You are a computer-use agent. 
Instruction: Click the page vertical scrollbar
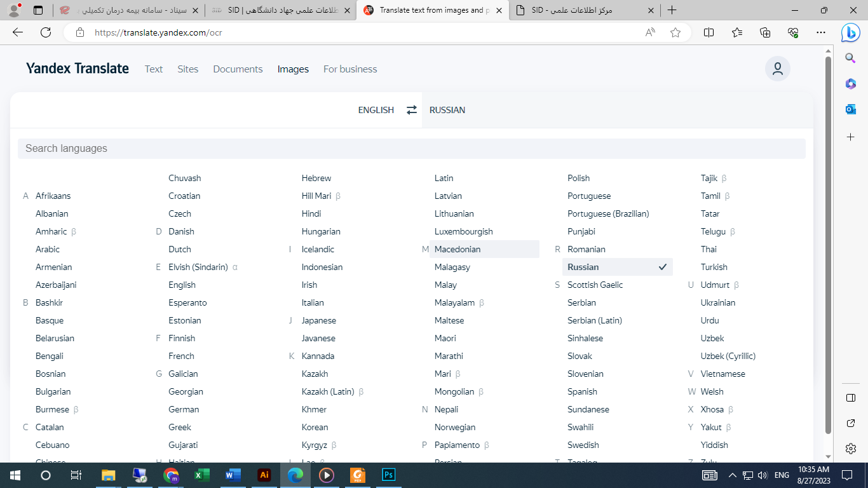tap(828, 245)
